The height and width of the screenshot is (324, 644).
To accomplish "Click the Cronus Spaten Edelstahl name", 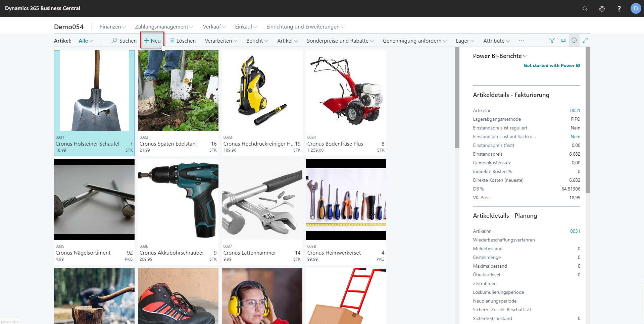I will pos(168,144).
